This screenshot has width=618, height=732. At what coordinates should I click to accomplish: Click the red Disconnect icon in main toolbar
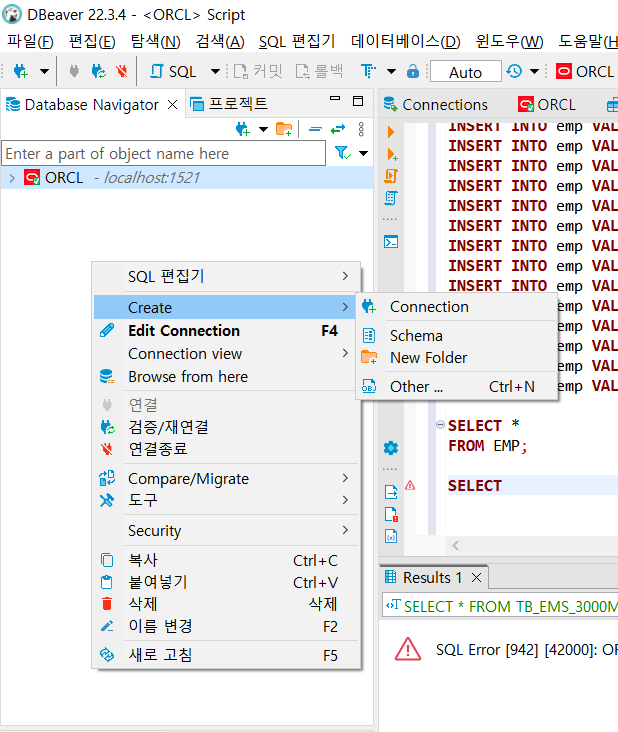[122, 71]
